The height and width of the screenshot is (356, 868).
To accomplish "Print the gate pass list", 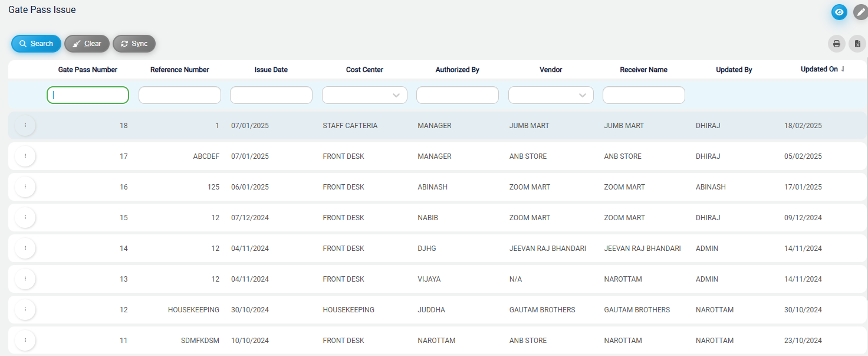I will tap(836, 44).
